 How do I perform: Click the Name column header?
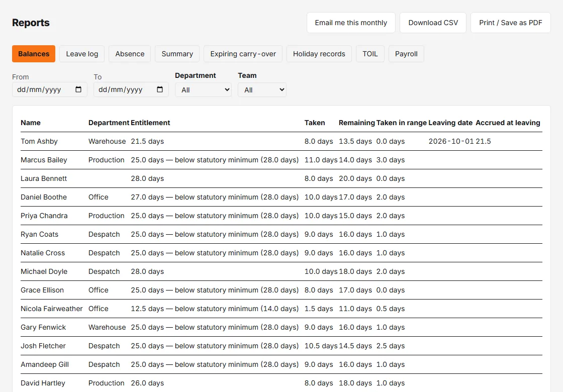[31, 123]
